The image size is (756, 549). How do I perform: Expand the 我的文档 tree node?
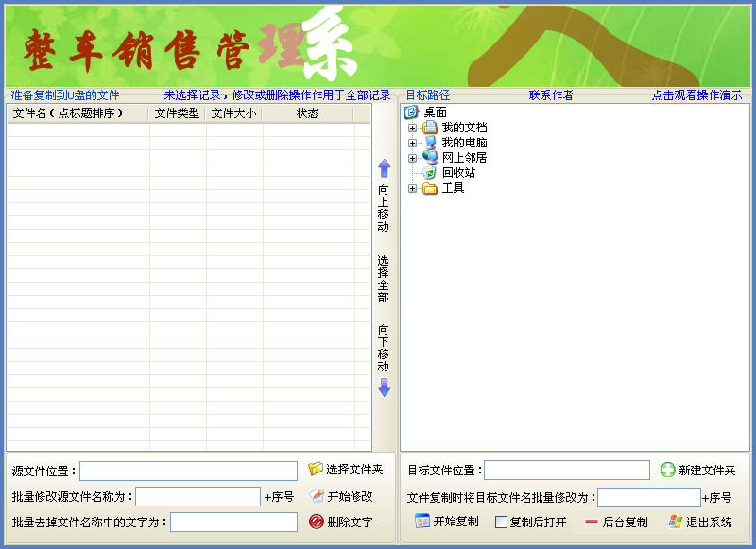click(x=412, y=128)
